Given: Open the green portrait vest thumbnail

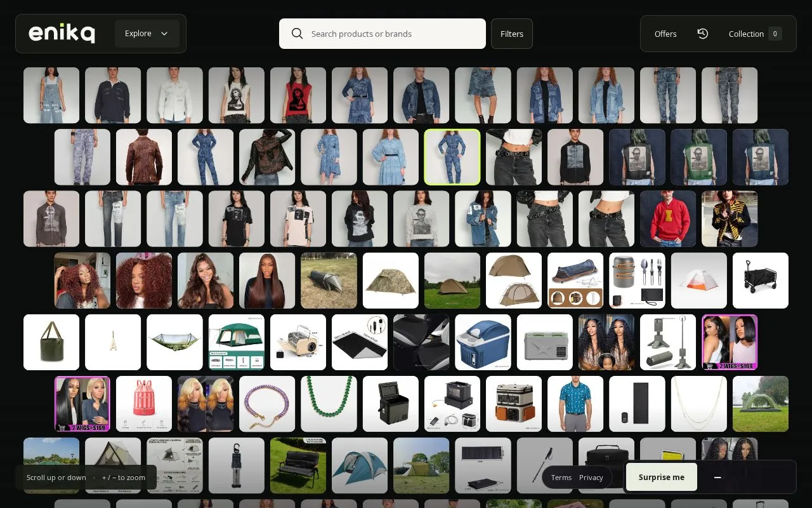Looking at the screenshot, I should tap(699, 157).
